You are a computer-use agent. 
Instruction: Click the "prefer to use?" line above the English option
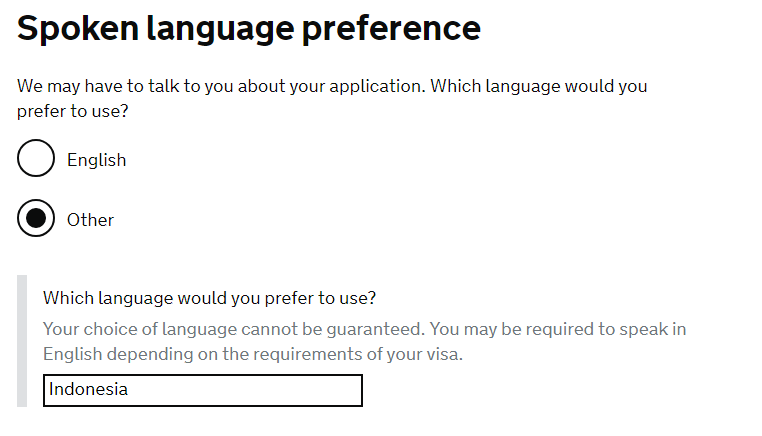point(73,111)
